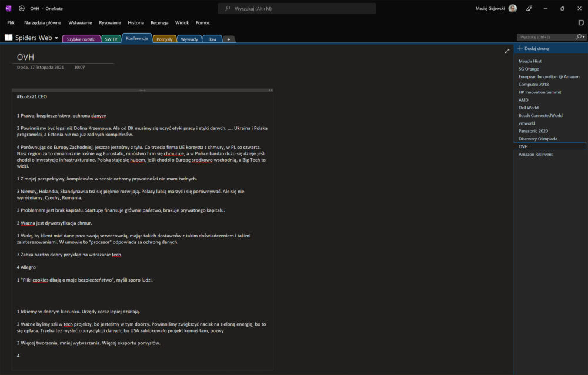The width and height of the screenshot is (588, 375).
Task: Click the section search magnifier icon
Action: [x=579, y=37]
